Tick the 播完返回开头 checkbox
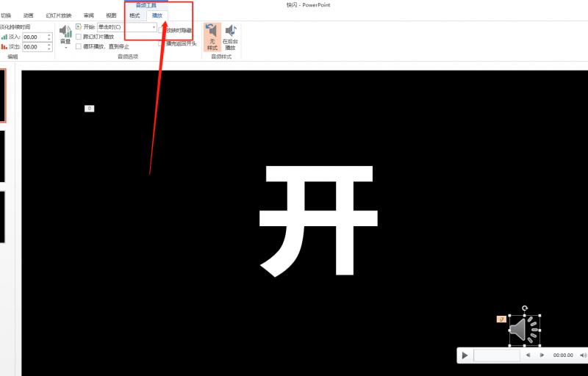Image resolution: width=588 pixels, height=376 pixels. pyautogui.click(x=161, y=43)
